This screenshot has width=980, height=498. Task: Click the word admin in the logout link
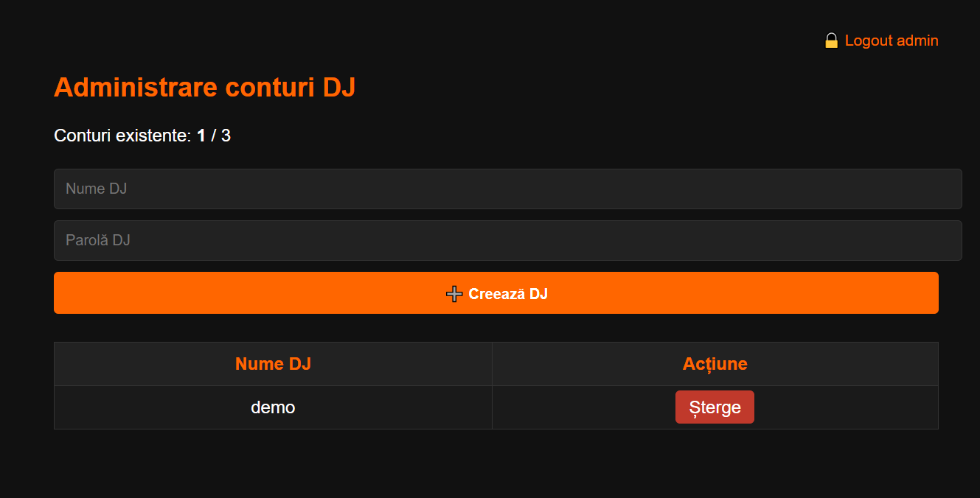tap(917, 41)
